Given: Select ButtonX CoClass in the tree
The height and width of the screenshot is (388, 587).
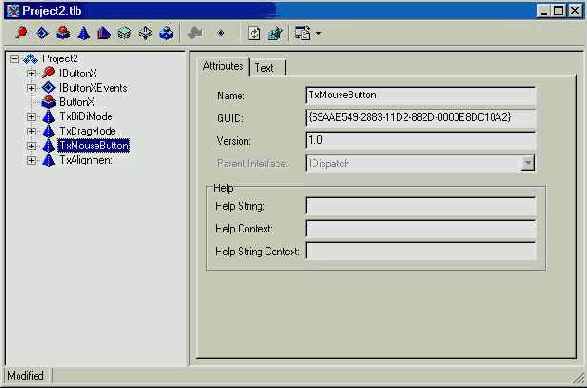Looking at the screenshot, I should 77,102.
